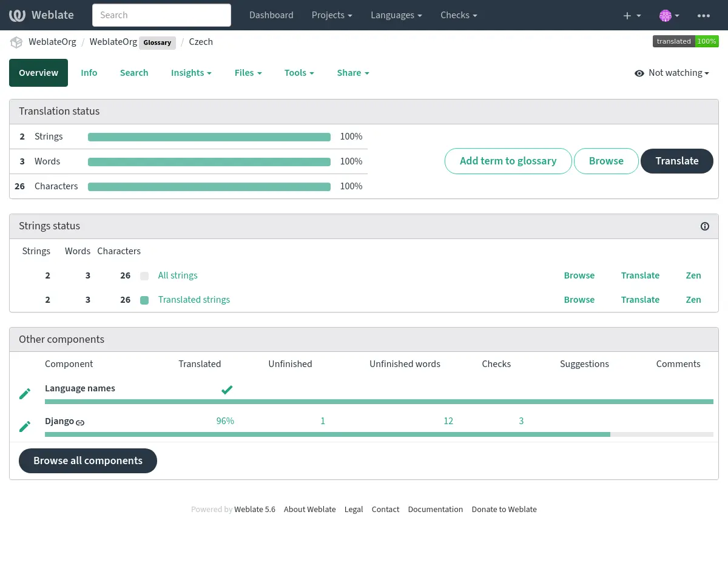Click Browse all components button
The height and width of the screenshot is (577, 728).
[x=88, y=461]
